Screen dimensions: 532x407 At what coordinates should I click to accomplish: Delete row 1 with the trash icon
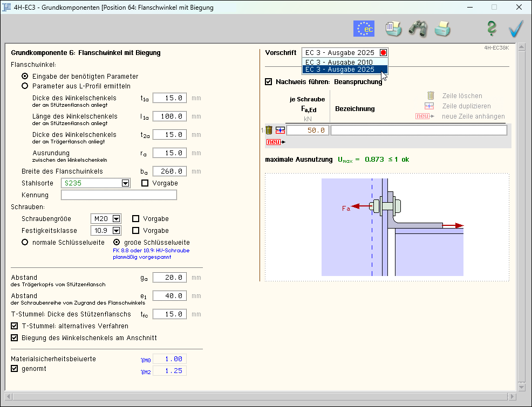click(269, 130)
